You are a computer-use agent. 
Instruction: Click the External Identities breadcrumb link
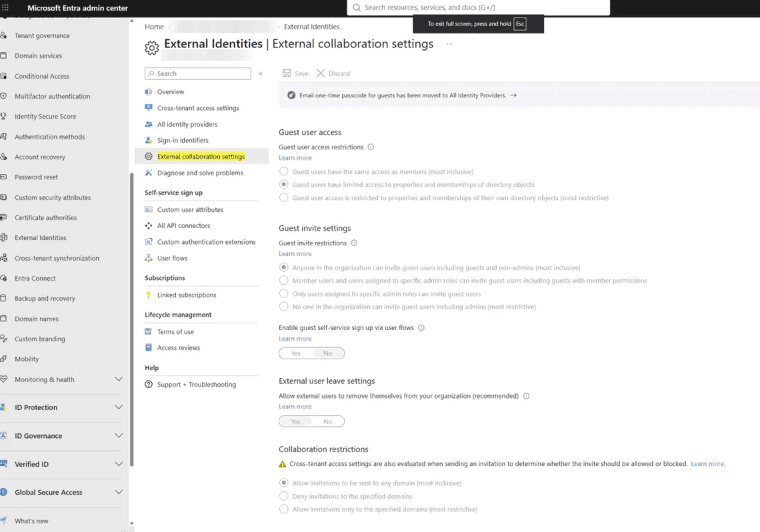pos(311,27)
